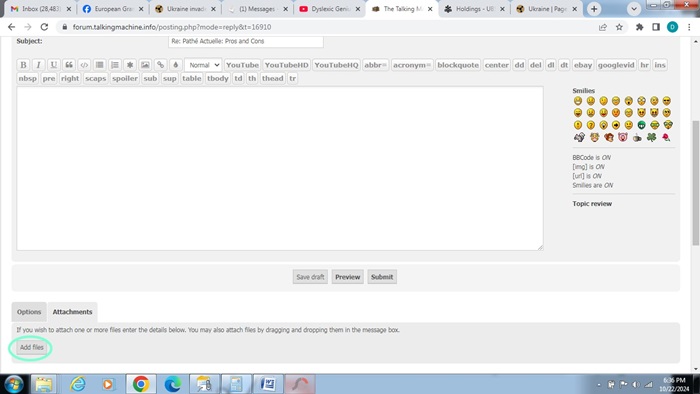Click the browser address bar URL

[x=172, y=27]
